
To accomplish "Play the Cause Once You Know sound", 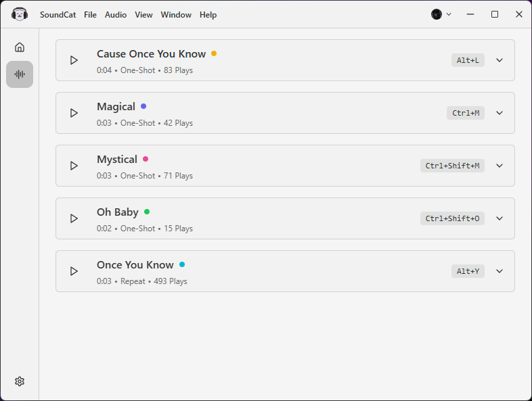I will coord(74,60).
